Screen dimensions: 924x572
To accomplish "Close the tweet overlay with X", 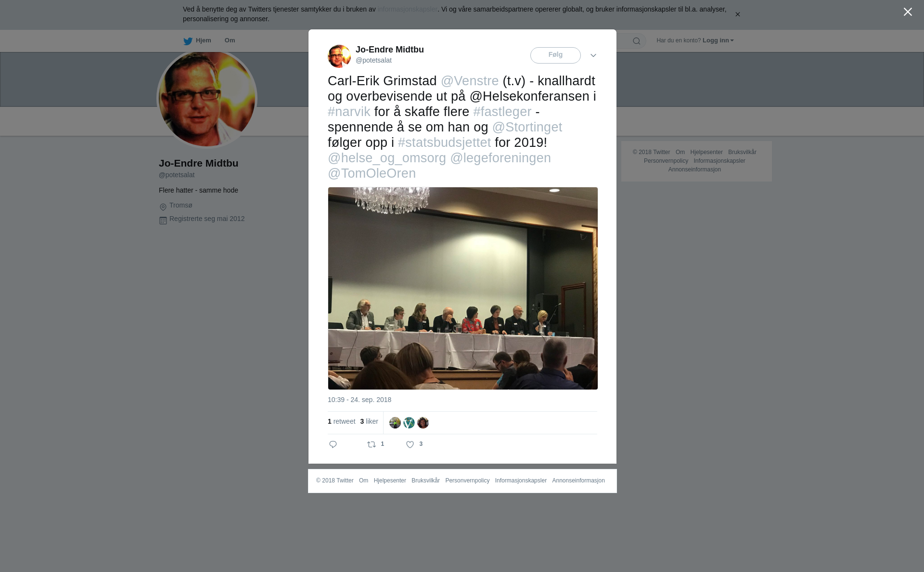I will click(x=908, y=12).
